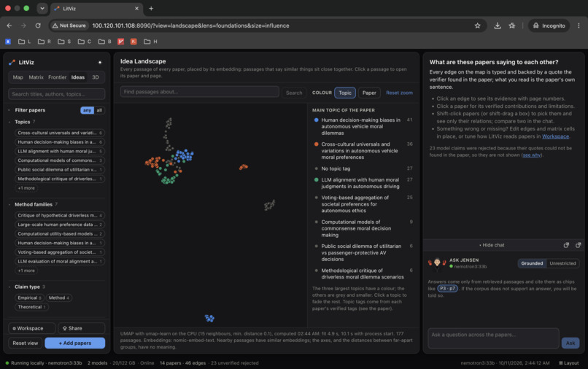Focus the Find passages about field

(x=199, y=92)
